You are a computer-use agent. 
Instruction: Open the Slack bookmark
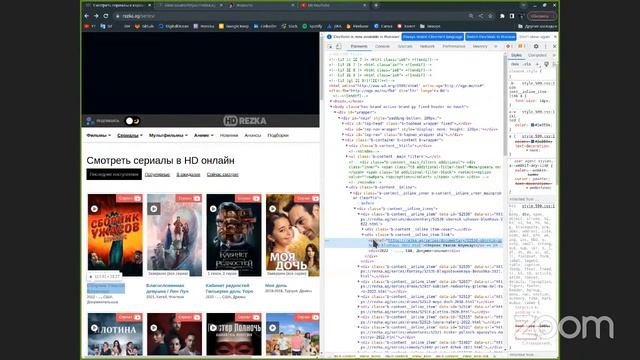(289, 26)
